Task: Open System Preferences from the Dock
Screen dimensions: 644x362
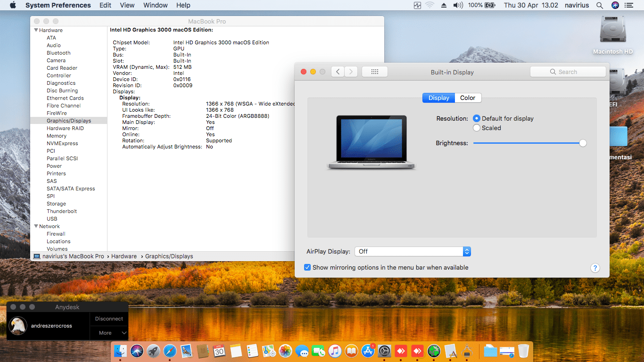Action: (x=384, y=351)
